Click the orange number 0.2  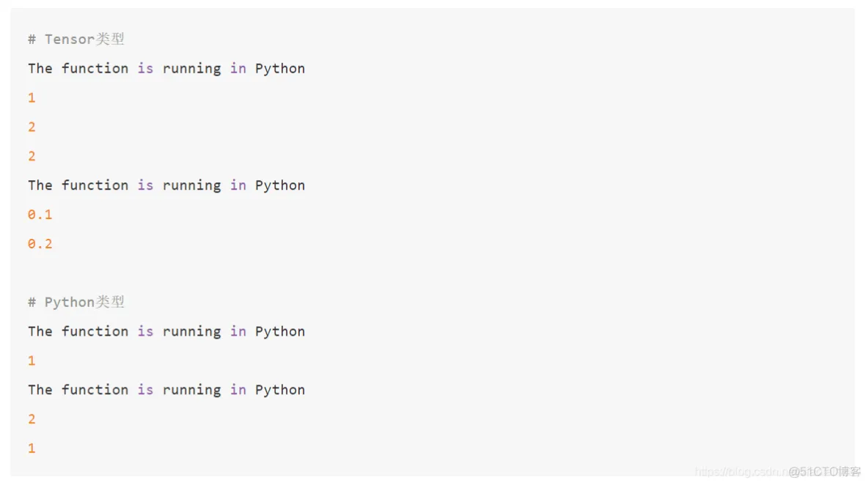coord(40,244)
